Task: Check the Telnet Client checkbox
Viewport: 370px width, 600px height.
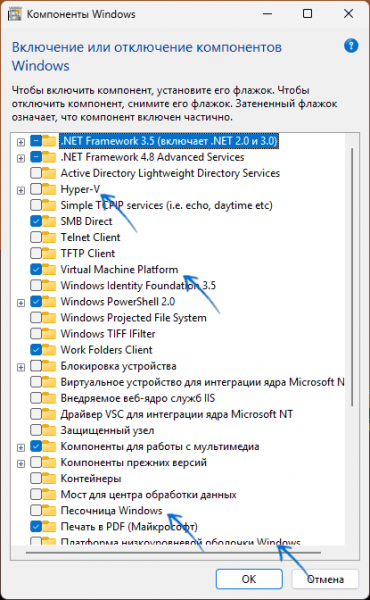Action: (x=36, y=237)
